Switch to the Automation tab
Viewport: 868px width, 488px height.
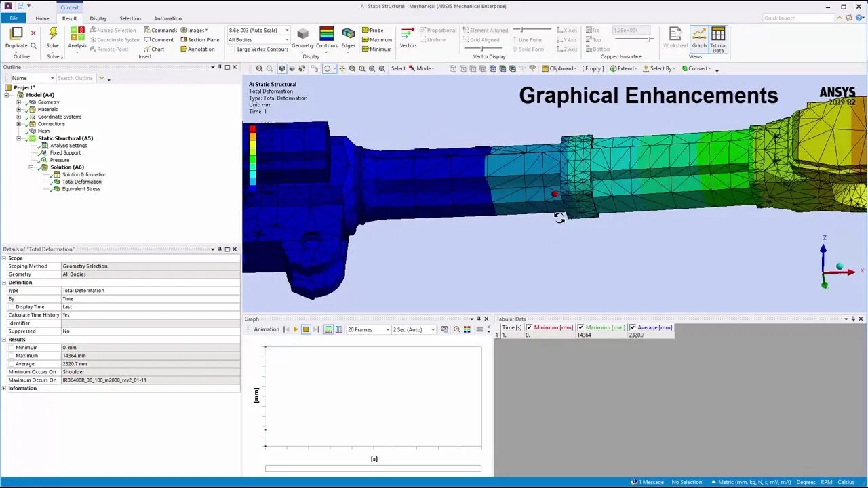coord(167,18)
